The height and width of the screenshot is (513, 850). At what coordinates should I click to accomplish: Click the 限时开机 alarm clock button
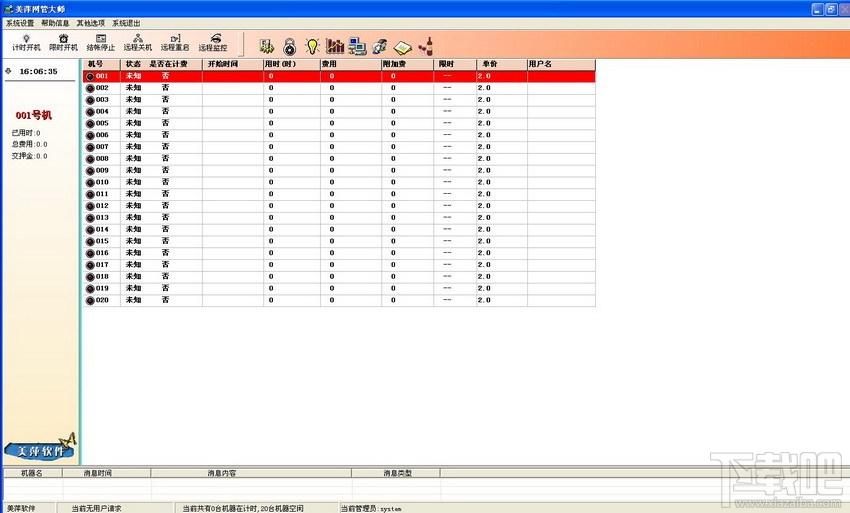point(63,43)
